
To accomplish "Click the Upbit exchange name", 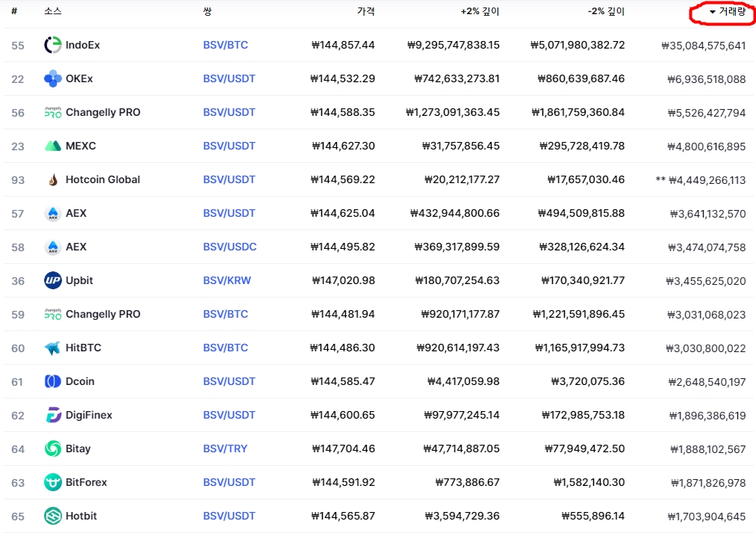I will click(x=79, y=280).
